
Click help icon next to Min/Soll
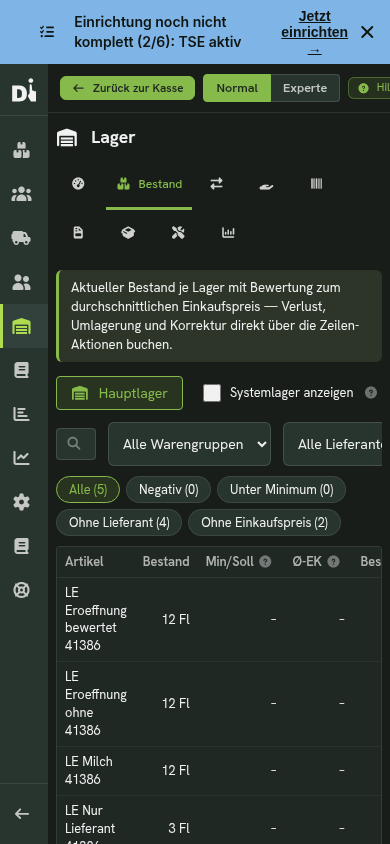(265, 562)
